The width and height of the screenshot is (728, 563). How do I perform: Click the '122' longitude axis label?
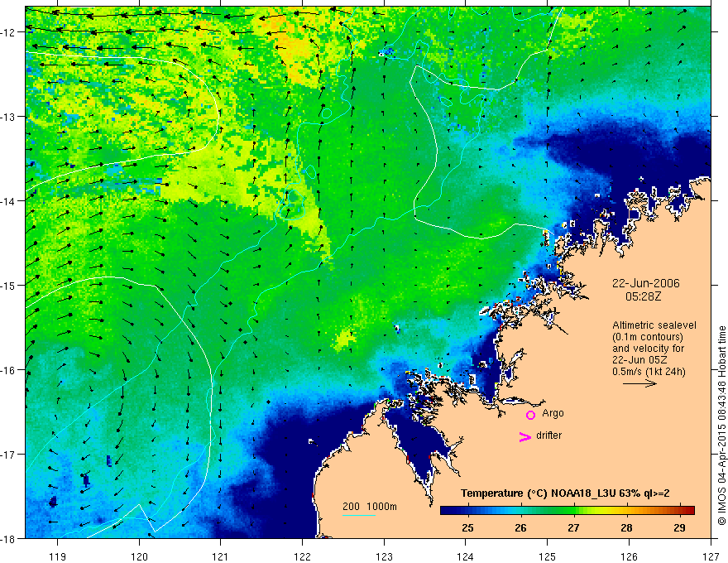click(x=302, y=556)
